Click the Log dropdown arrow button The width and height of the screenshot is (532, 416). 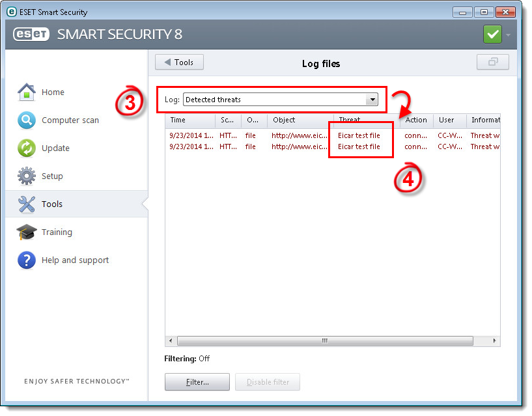click(372, 100)
